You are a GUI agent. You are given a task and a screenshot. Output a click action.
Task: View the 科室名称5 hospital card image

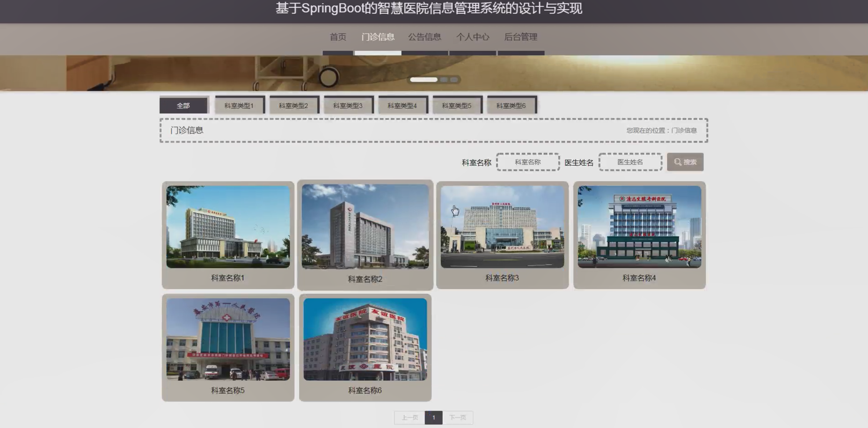coord(228,339)
